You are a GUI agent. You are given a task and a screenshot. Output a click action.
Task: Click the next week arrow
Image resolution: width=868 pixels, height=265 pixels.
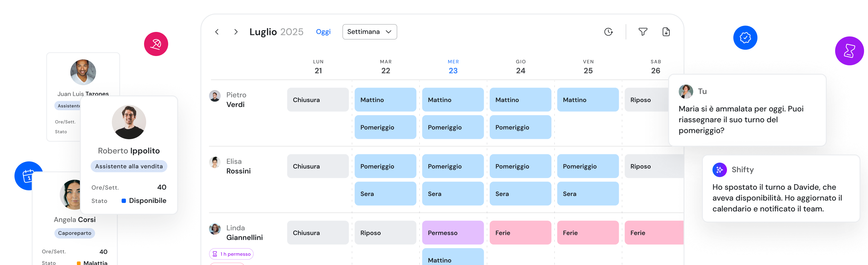click(236, 32)
